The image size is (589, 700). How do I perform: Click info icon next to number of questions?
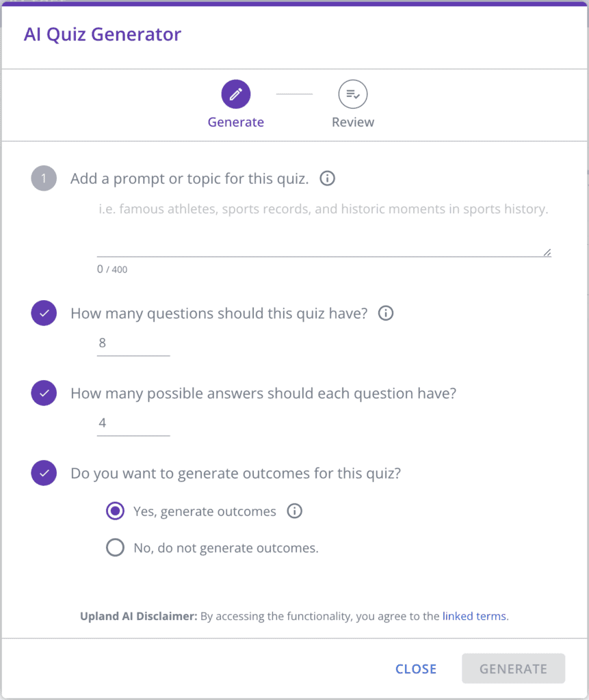386,314
